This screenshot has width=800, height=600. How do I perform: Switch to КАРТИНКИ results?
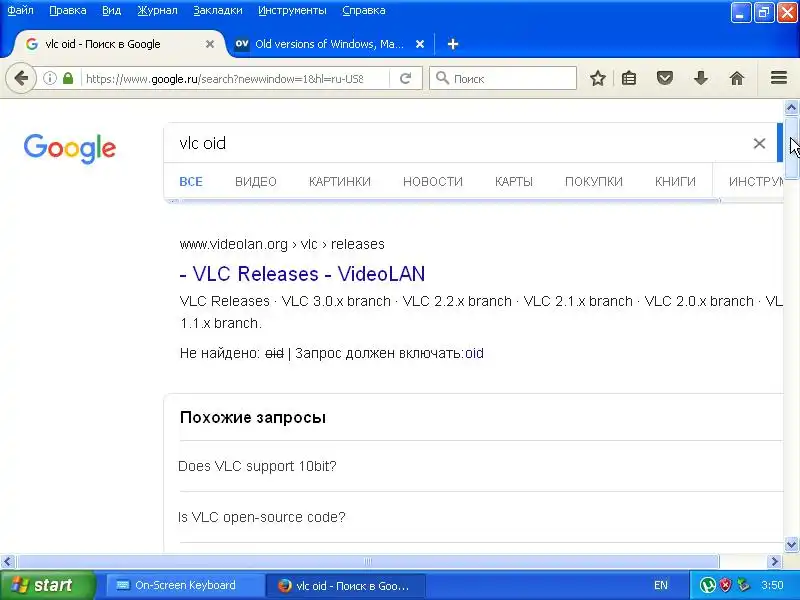pos(340,182)
